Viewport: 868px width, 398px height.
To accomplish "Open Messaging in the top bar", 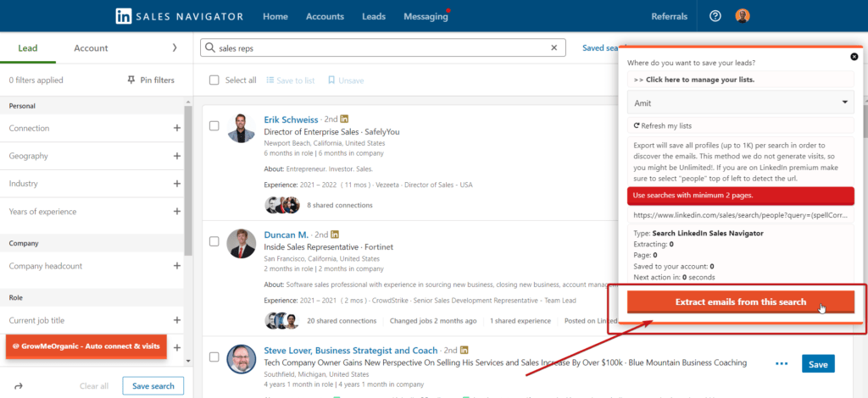I will 426,17.
